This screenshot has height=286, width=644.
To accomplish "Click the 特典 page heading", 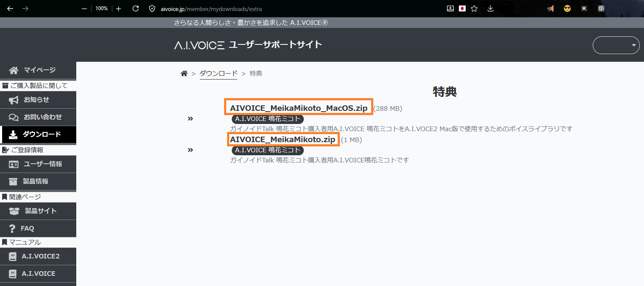I will (445, 92).
